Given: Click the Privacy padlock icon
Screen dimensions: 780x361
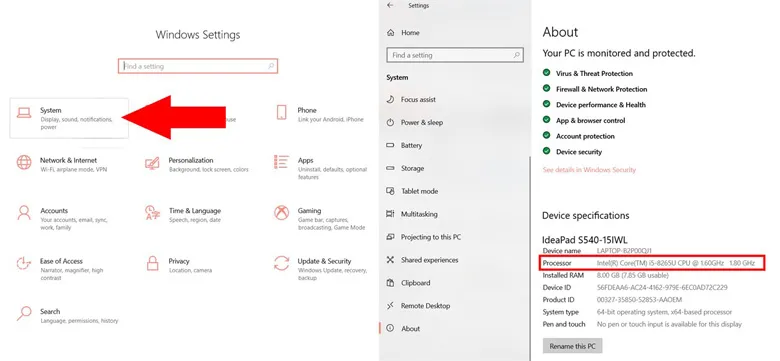Looking at the screenshot, I should (152, 263).
